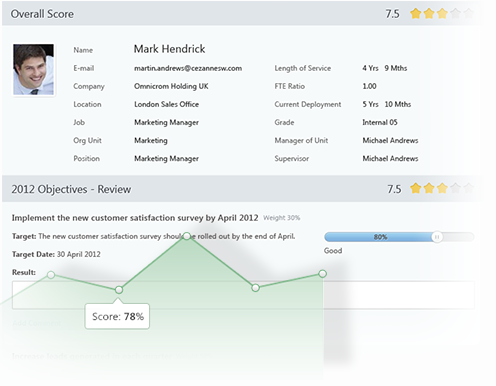Select the chart point with Score 78%
496x386 pixels.
[x=119, y=290]
